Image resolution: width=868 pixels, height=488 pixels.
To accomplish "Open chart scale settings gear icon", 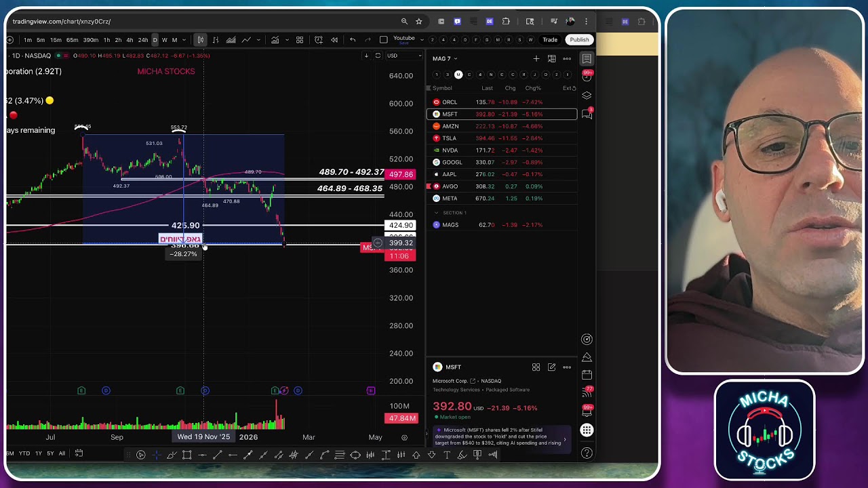I will coord(404,438).
